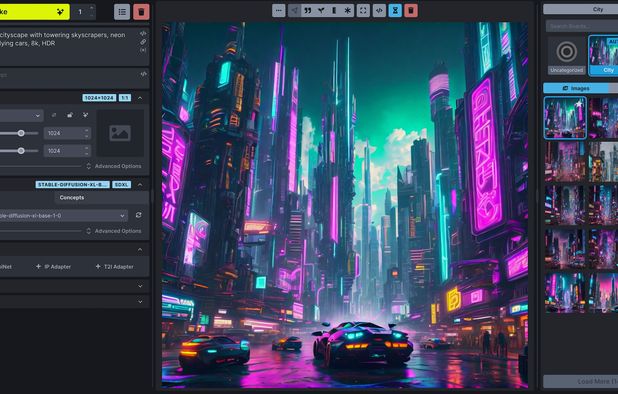Open the queue list icon button

click(x=122, y=12)
